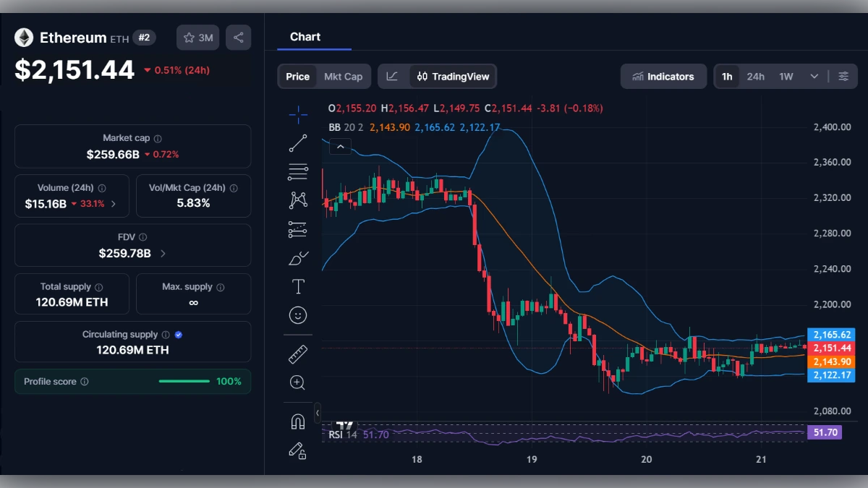Screen dimensions: 868x488
Task: Enable the magnet snapping mode
Action: [298, 420]
